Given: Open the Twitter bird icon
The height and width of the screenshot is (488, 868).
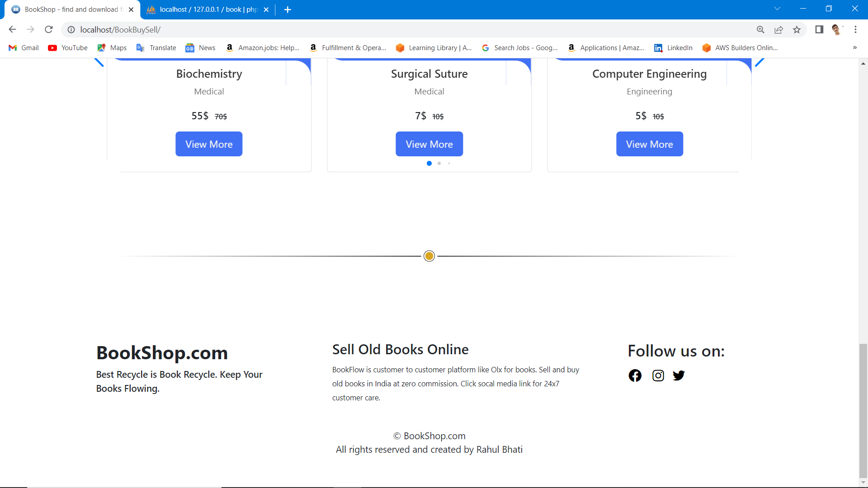Looking at the screenshot, I should tap(679, 375).
